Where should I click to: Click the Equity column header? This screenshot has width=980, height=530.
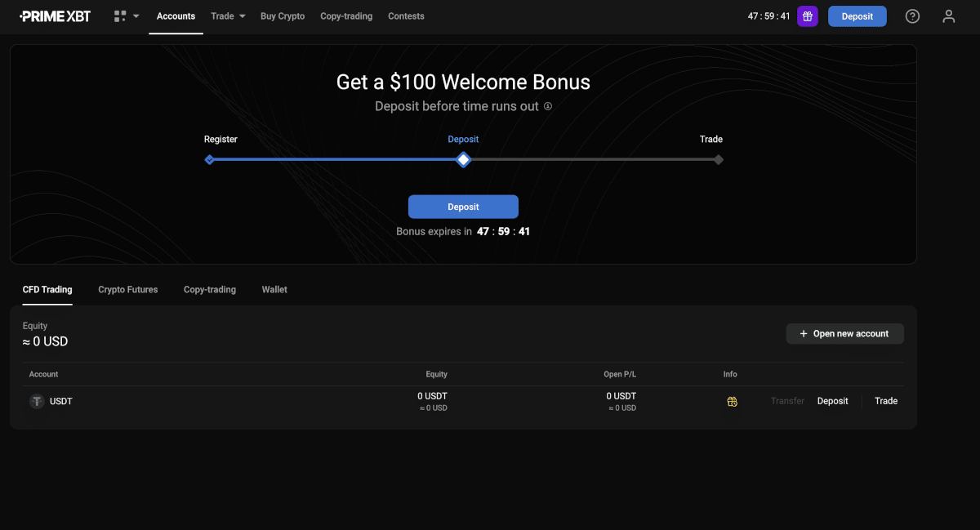pyautogui.click(x=437, y=374)
